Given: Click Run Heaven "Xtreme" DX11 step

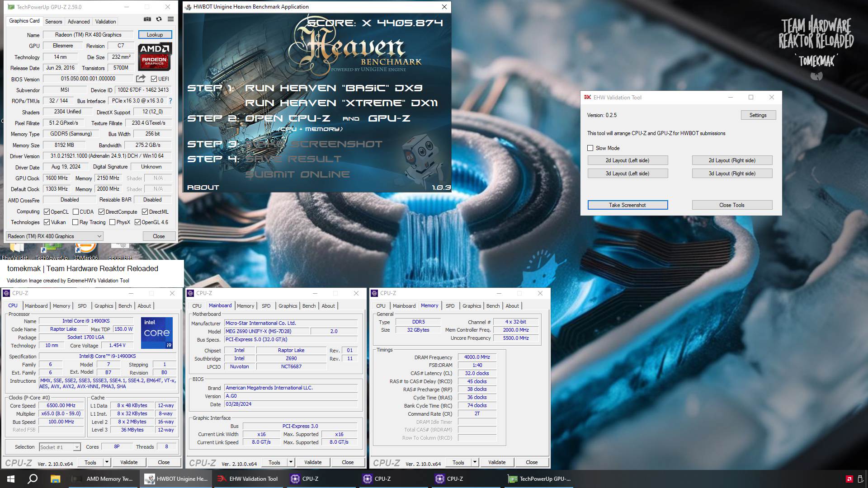Looking at the screenshot, I should point(341,103).
